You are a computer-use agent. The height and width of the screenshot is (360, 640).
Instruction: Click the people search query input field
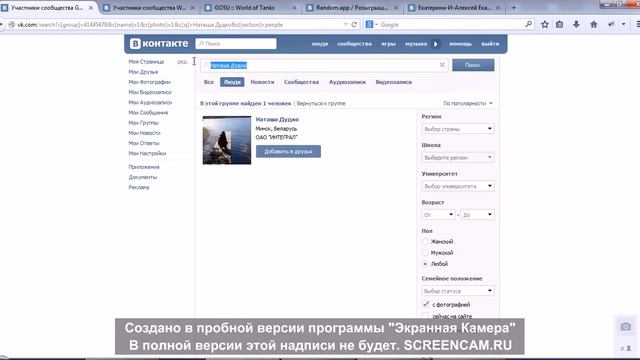click(x=324, y=65)
